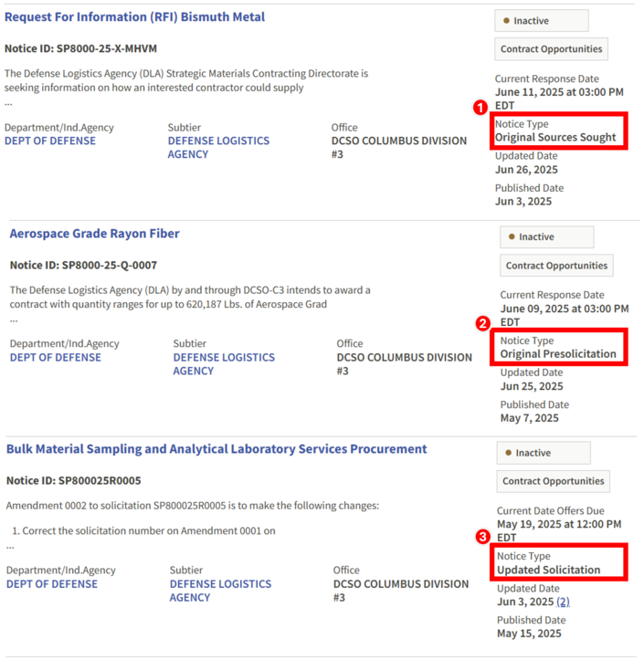Open DEFENSE LOGISTICS AGENCY link under the Bismuth Metal notice
Screen dimensions: 644x660
click(218, 147)
